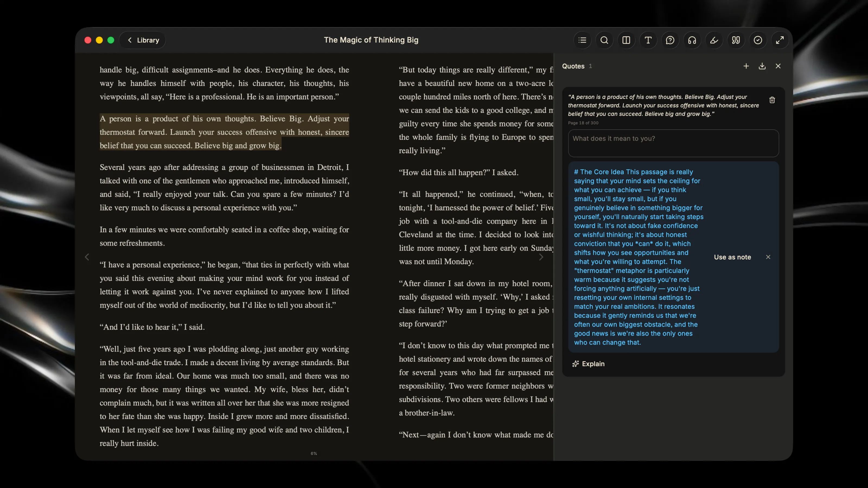Click the blue AI explanation text

pos(639,257)
